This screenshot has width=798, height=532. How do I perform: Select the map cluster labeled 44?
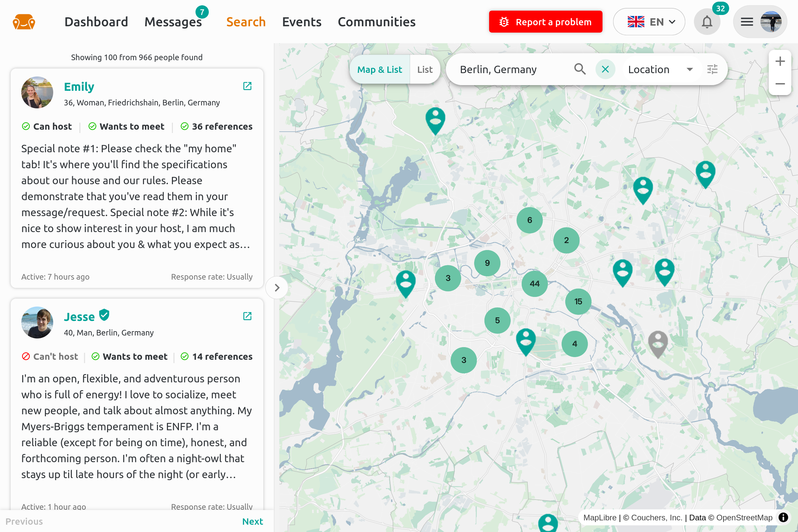click(x=534, y=284)
